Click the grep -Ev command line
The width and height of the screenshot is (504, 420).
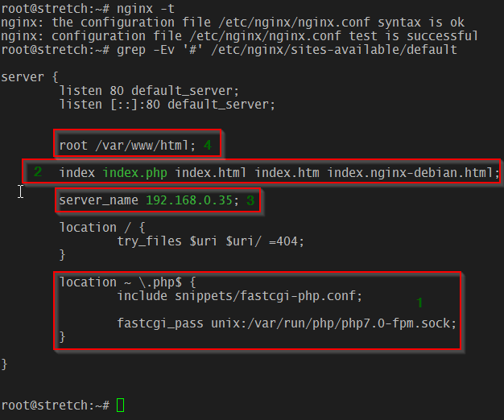(x=287, y=50)
